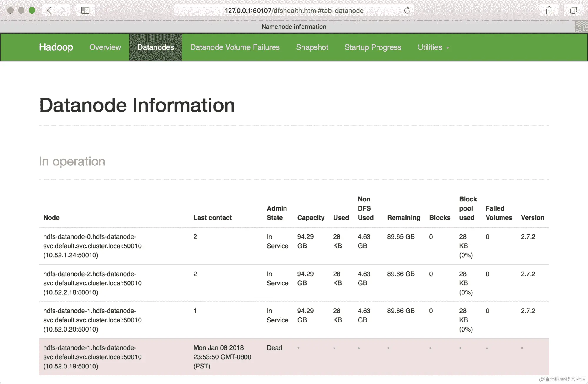Click the address bar URL field

pos(294,11)
